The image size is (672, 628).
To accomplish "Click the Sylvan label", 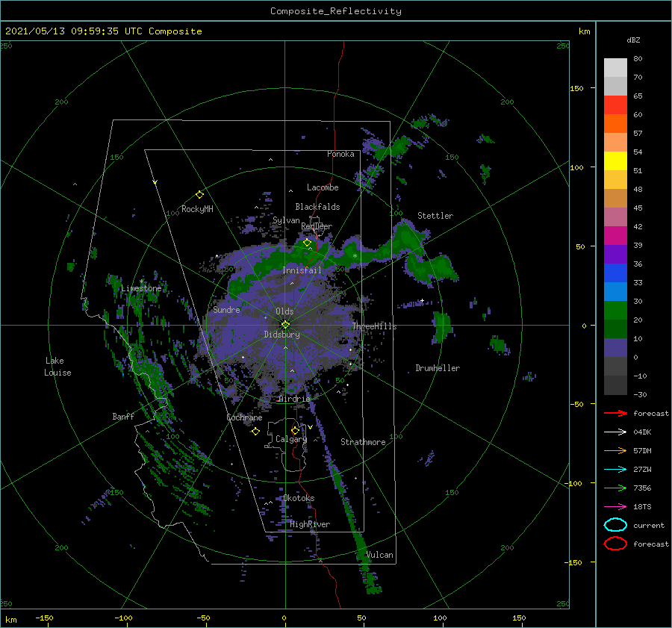I will pos(286,220).
